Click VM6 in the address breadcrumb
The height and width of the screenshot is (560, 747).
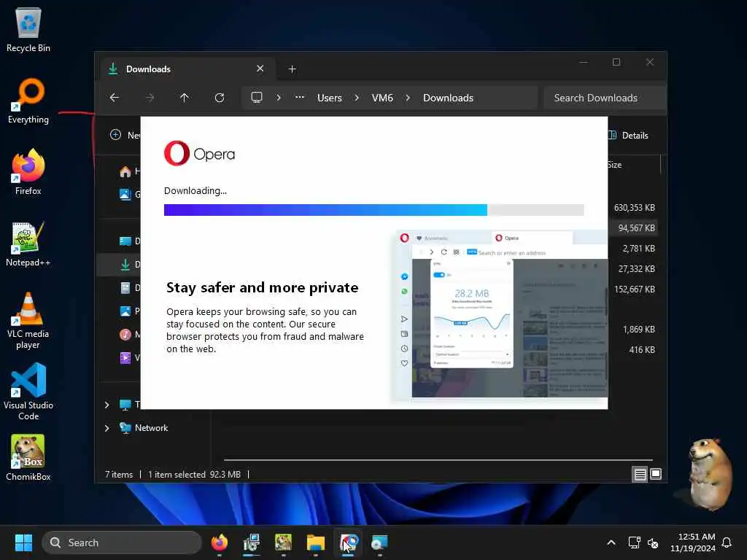pos(382,98)
